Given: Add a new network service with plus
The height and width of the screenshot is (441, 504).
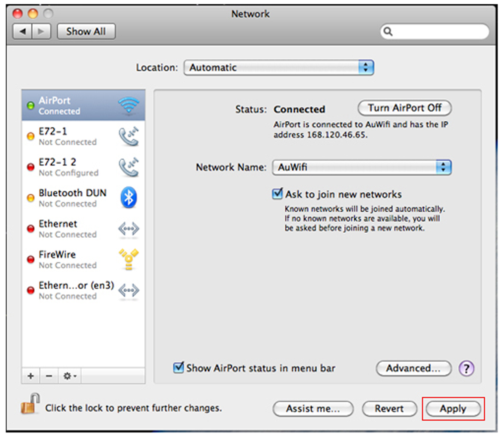Looking at the screenshot, I should pyautogui.click(x=30, y=376).
